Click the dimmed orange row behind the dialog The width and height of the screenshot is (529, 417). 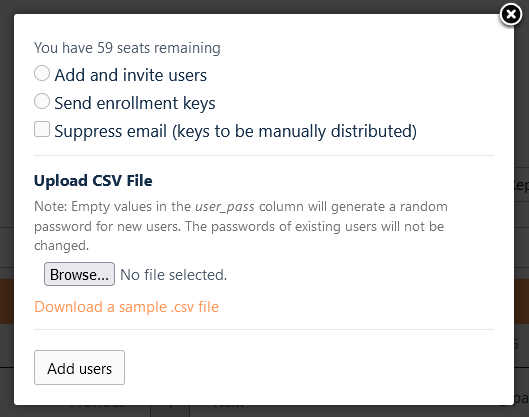pyautogui.click(x=7, y=301)
